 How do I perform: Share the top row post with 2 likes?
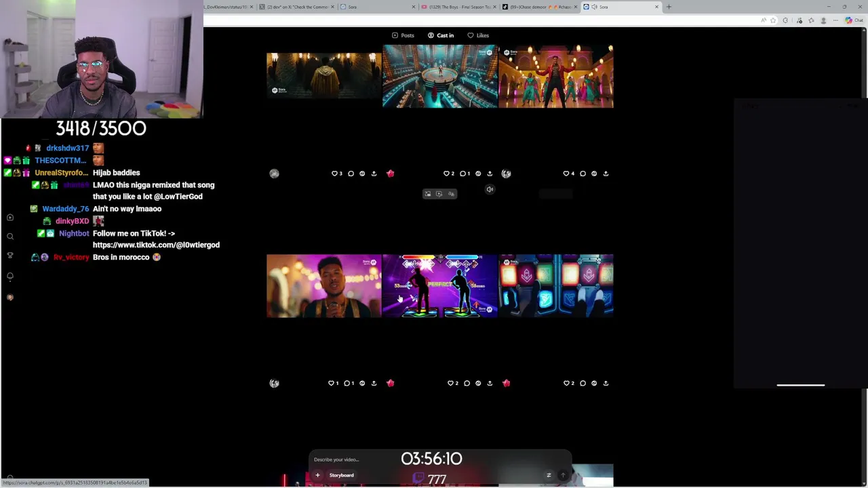(x=490, y=174)
